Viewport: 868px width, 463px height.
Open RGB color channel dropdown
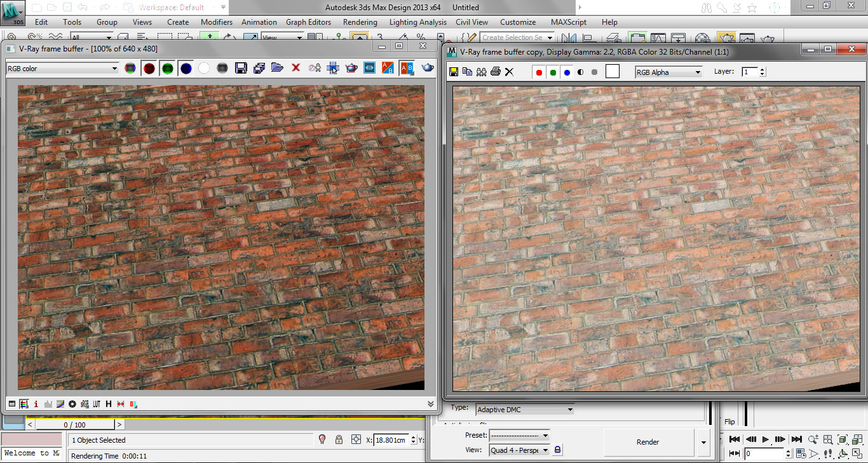coord(62,69)
